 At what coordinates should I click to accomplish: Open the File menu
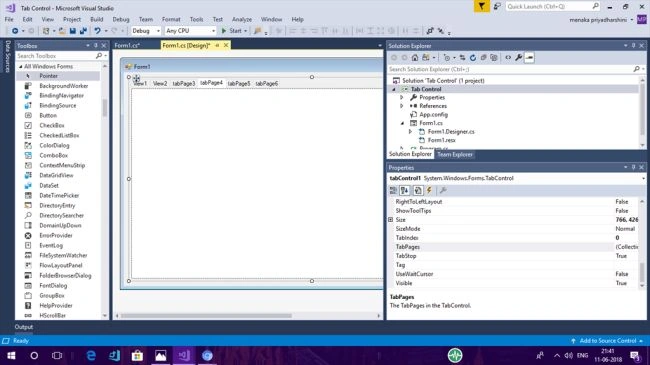coord(9,19)
